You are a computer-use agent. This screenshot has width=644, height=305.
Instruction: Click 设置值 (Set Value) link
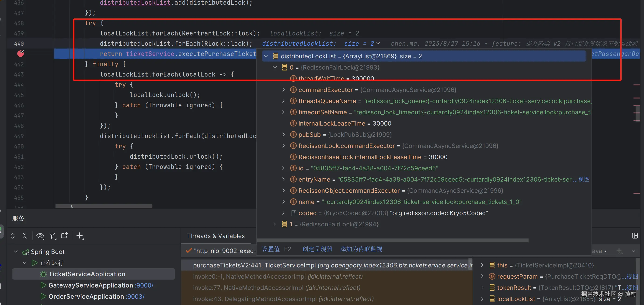pyautogui.click(x=271, y=249)
